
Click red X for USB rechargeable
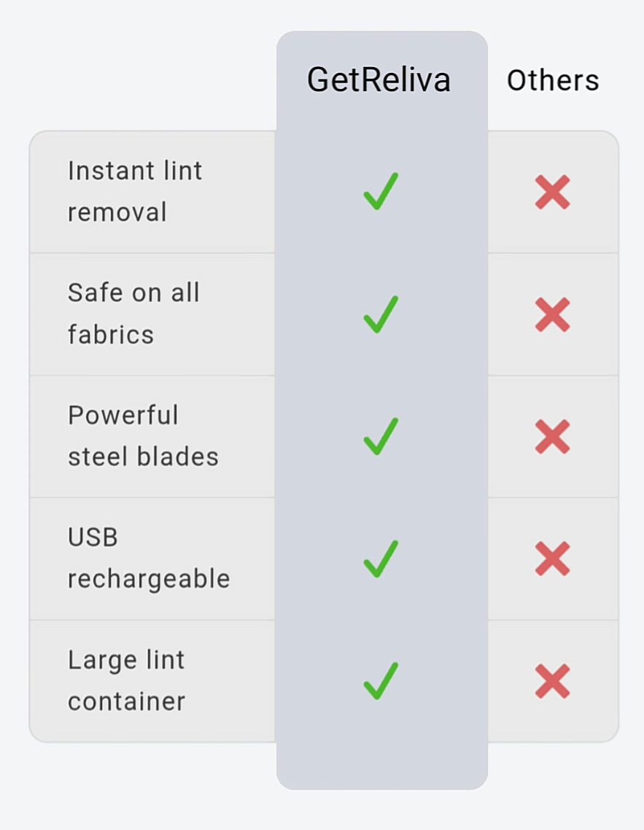click(552, 559)
